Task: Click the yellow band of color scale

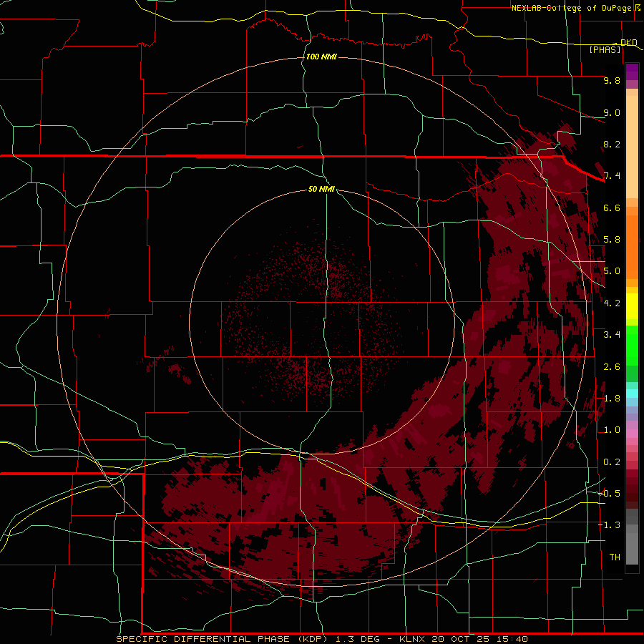Action: (632, 306)
